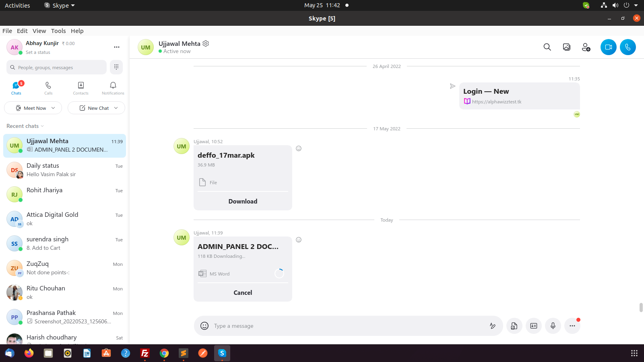Open the chat gallery icon
Screen dimensions: 644x362
pyautogui.click(x=566, y=47)
